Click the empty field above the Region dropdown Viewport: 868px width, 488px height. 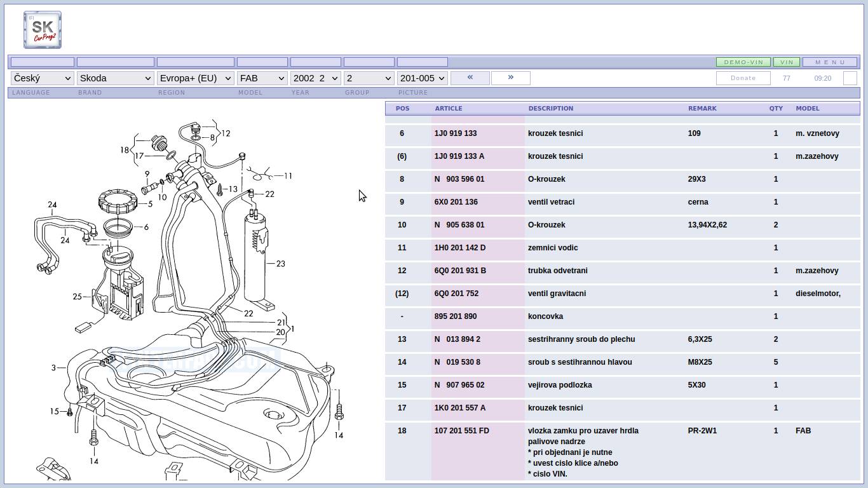point(196,62)
